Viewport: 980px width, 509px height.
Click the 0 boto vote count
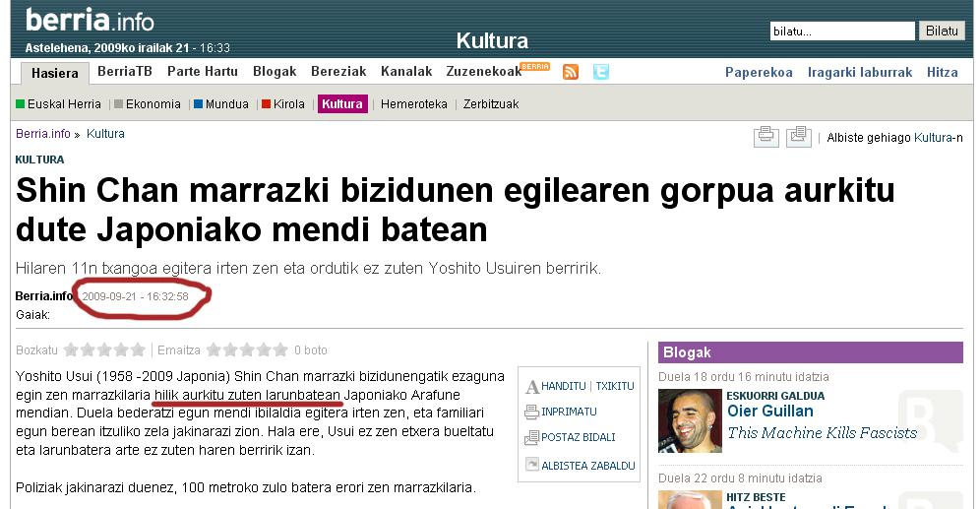point(311,350)
